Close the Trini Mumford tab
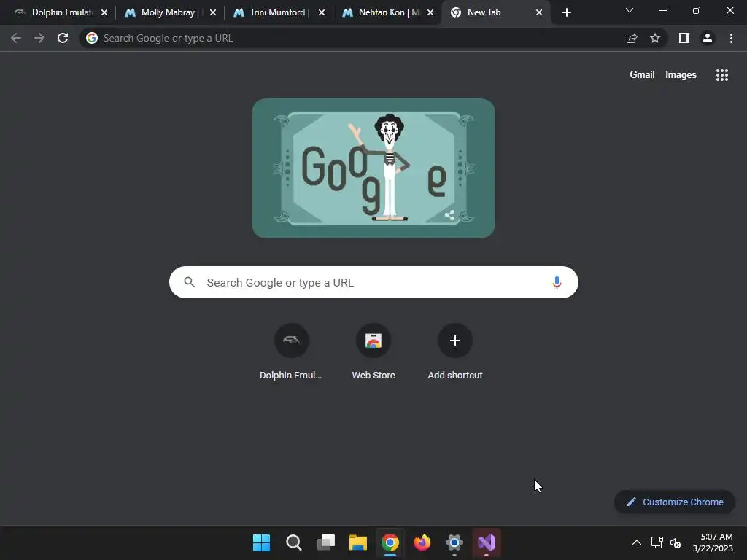 click(x=322, y=12)
